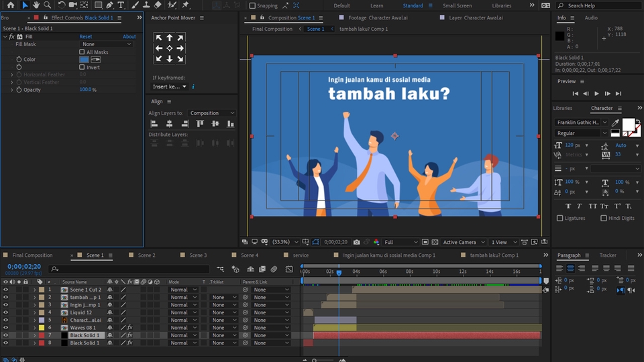Click the Fill Color swatch
Image resolution: width=644 pixels, height=362 pixels.
pos(84,60)
